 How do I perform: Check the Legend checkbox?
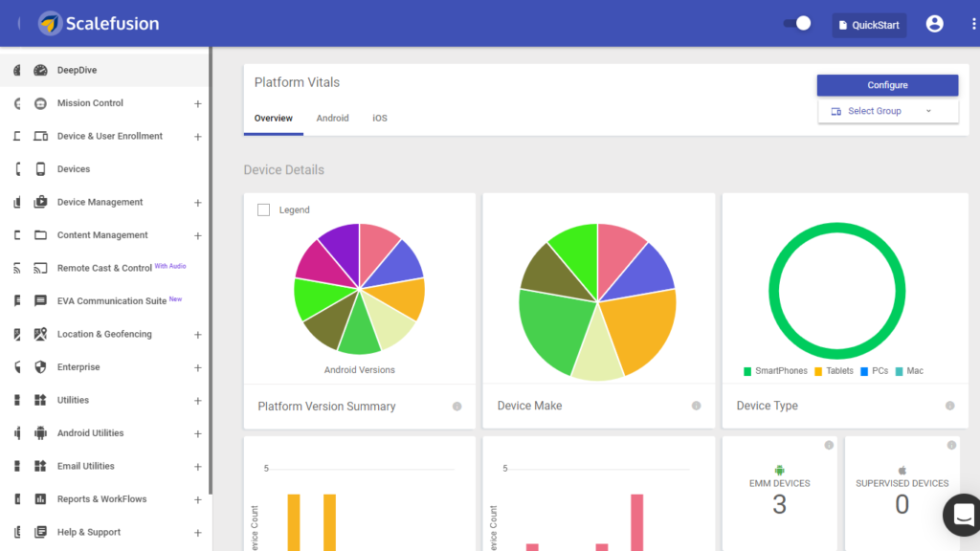pos(264,209)
